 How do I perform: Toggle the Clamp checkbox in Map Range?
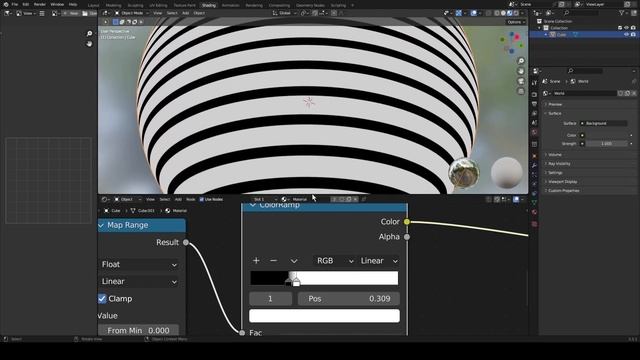(102, 299)
